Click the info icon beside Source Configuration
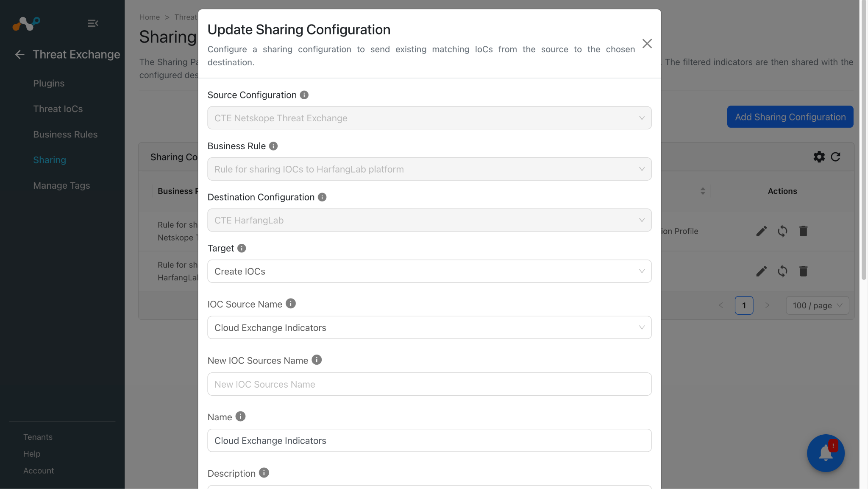Screen dimensions: 868x489 pyautogui.click(x=304, y=95)
